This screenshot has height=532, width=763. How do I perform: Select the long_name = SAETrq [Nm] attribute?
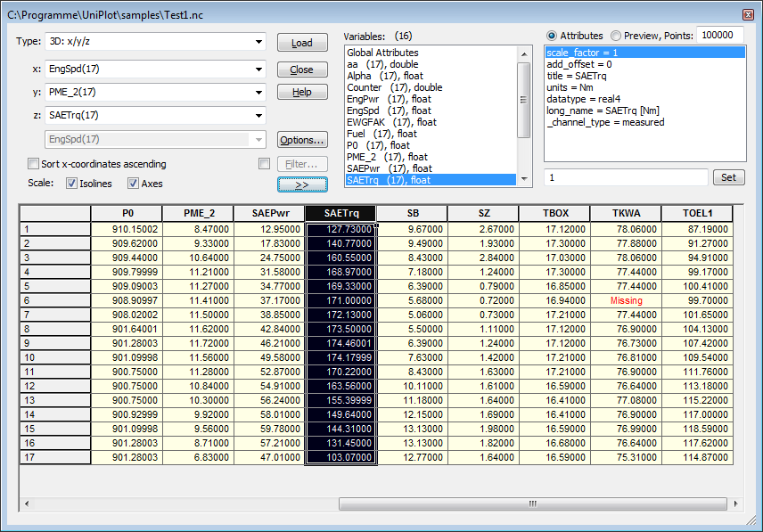point(644,110)
